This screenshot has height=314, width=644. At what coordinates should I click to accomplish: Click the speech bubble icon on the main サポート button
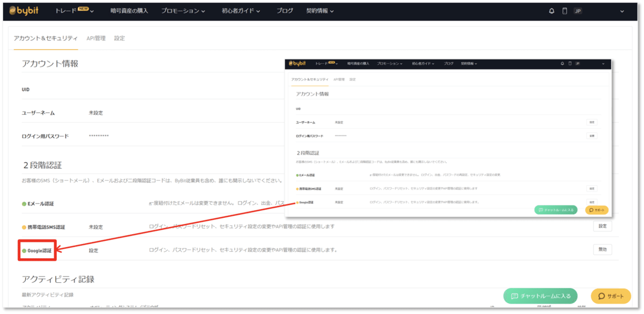click(602, 296)
